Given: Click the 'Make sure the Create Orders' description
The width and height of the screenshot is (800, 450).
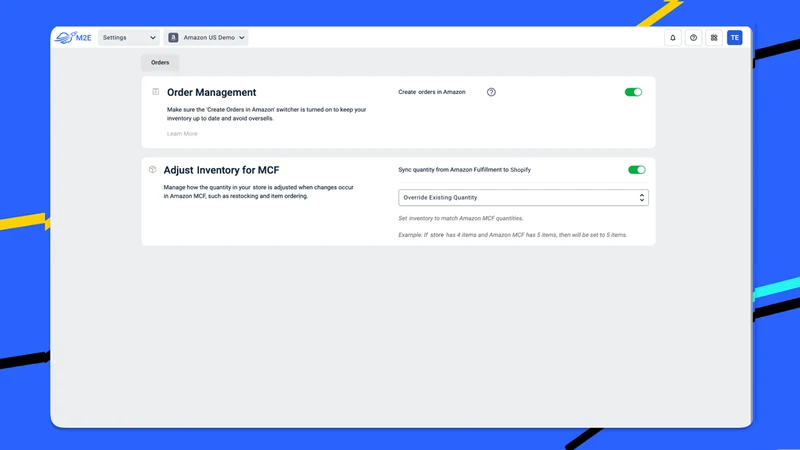Looking at the screenshot, I should pyautogui.click(x=266, y=114).
